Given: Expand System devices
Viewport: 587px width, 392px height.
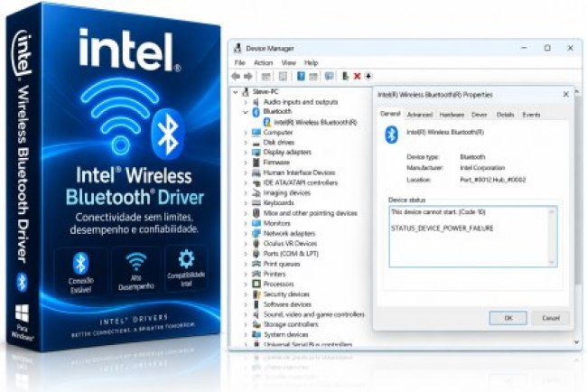Looking at the screenshot, I should 246,335.
